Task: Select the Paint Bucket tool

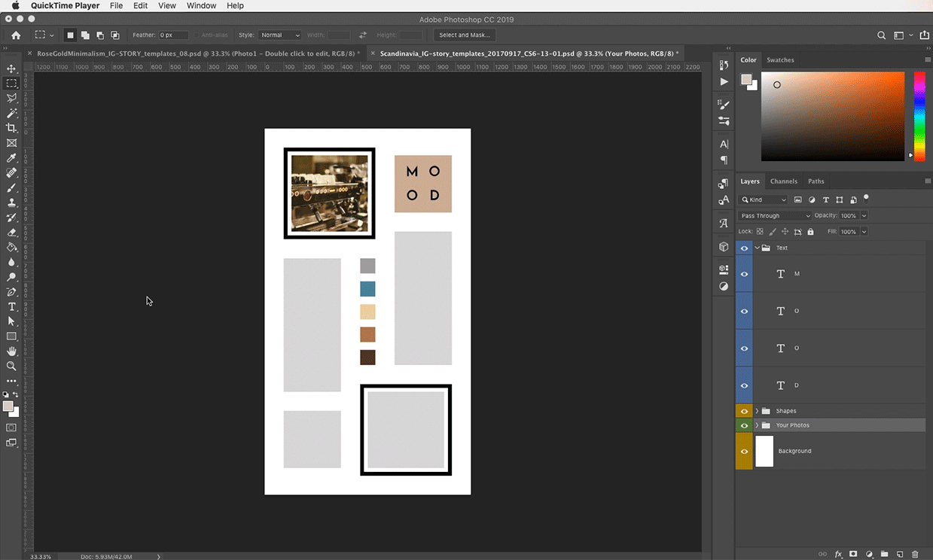Action: pyautogui.click(x=11, y=247)
